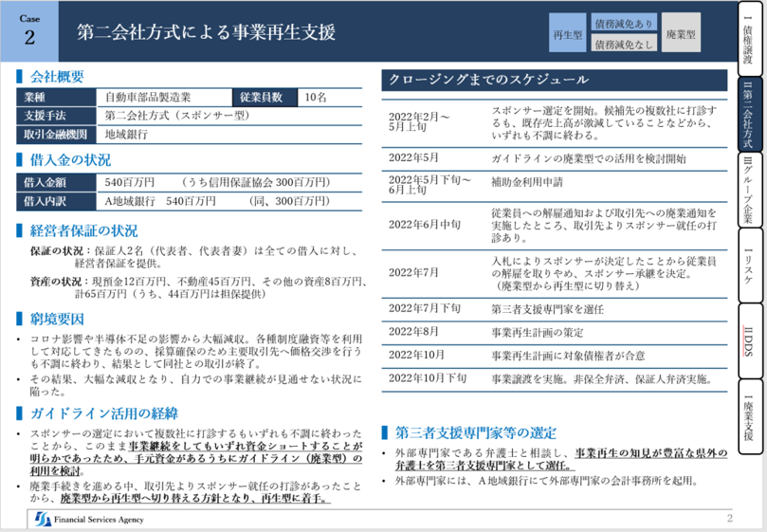
Task: Click the 経営者保証の状況 heading
Action: [83, 230]
